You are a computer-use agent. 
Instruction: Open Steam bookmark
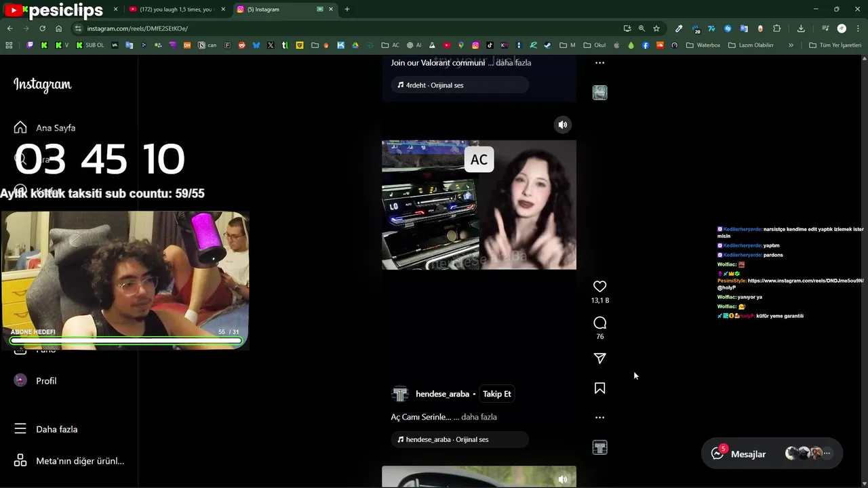(547, 45)
